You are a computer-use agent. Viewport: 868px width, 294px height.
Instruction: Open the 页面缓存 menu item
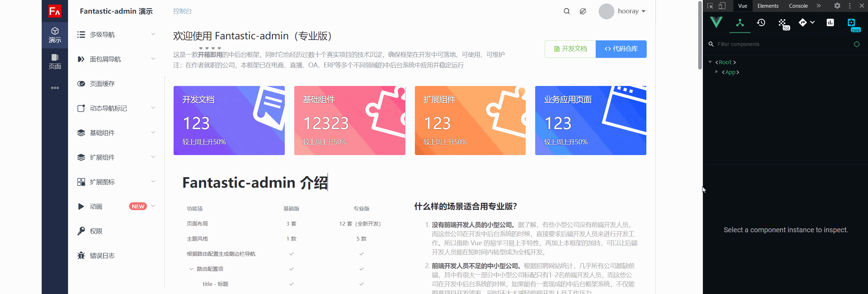click(116, 83)
